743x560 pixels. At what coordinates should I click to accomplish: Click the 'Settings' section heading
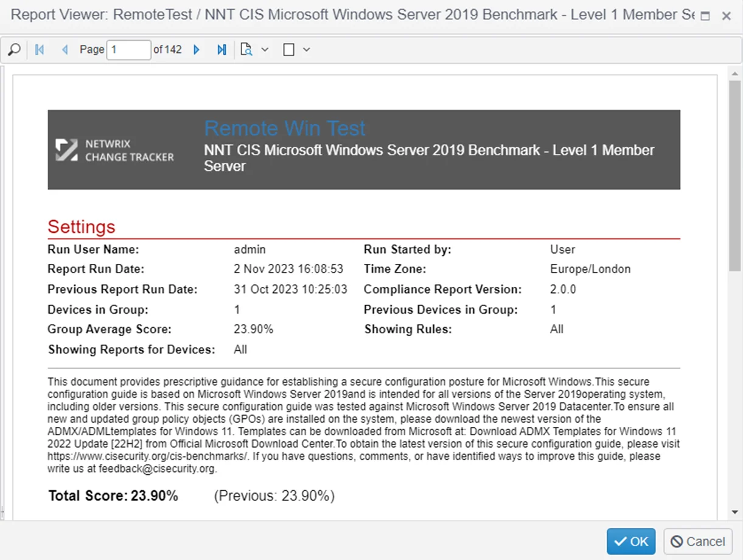(82, 227)
